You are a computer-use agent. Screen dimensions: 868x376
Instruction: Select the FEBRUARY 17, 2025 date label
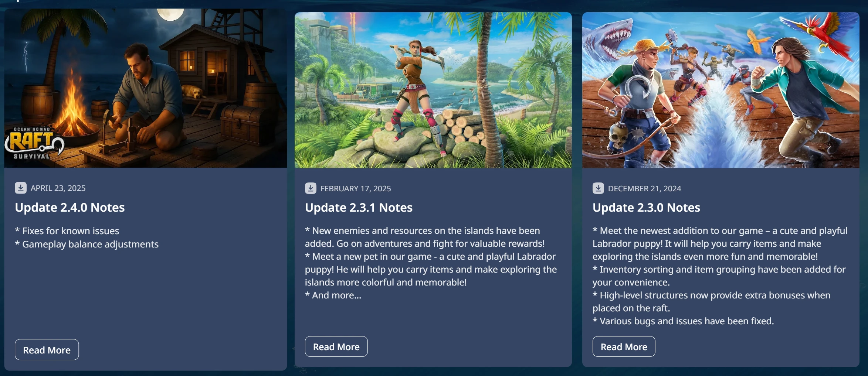356,188
